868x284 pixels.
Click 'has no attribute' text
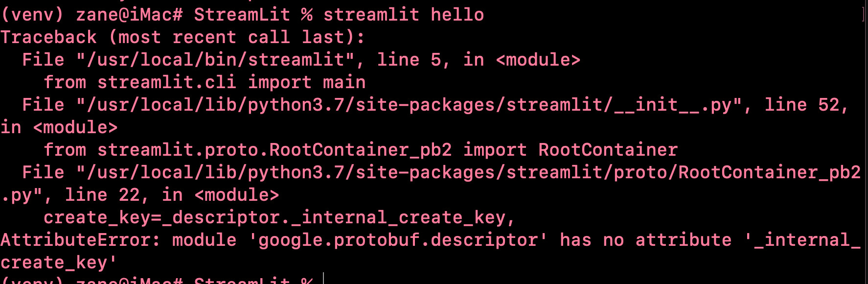tap(646, 240)
